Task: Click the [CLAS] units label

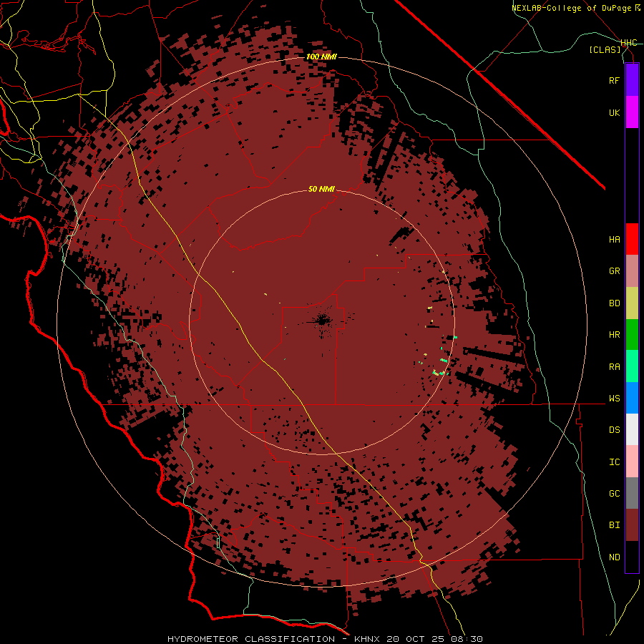Action: point(605,49)
